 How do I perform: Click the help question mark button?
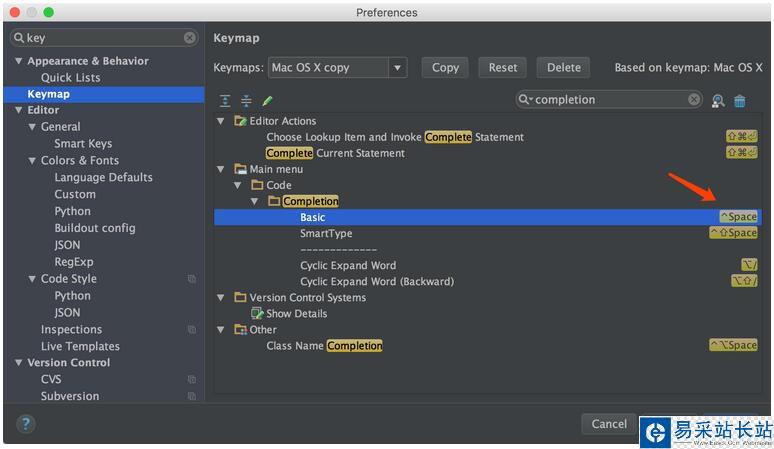pyautogui.click(x=26, y=424)
